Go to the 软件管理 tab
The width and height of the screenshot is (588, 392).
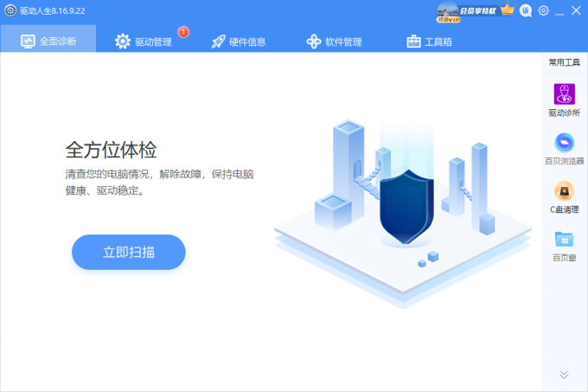(x=334, y=42)
